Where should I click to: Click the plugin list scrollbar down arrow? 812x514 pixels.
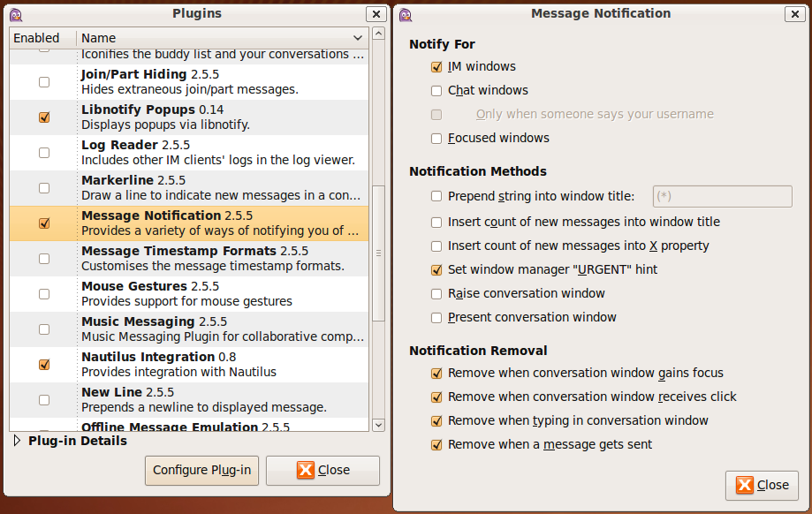click(378, 425)
